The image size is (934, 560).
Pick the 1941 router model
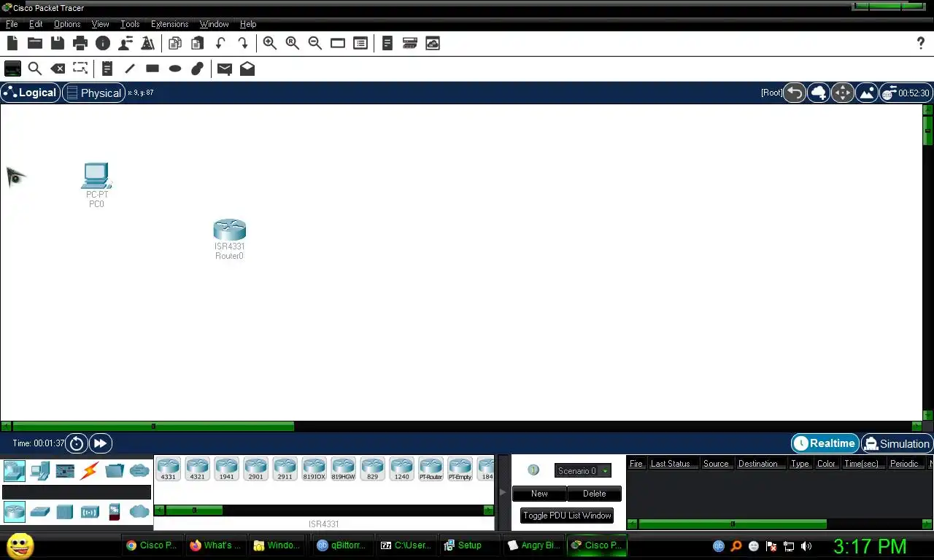click(227, 469)
